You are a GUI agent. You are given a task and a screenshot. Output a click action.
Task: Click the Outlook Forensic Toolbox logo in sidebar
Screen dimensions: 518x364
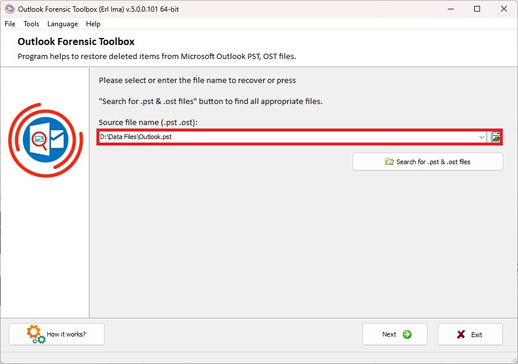(46, 140)
